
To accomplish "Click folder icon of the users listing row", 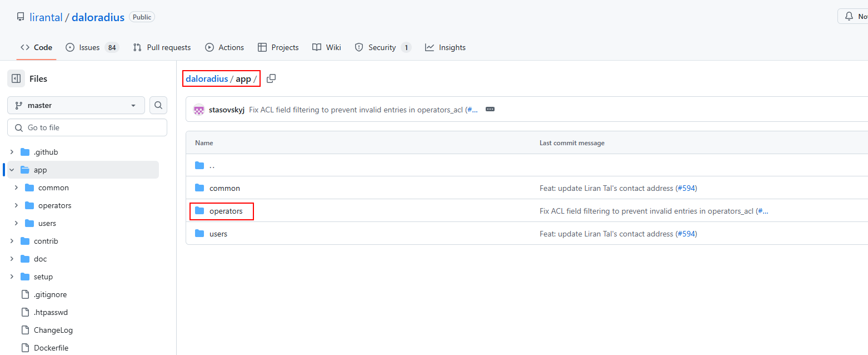I will pos(199,234).
